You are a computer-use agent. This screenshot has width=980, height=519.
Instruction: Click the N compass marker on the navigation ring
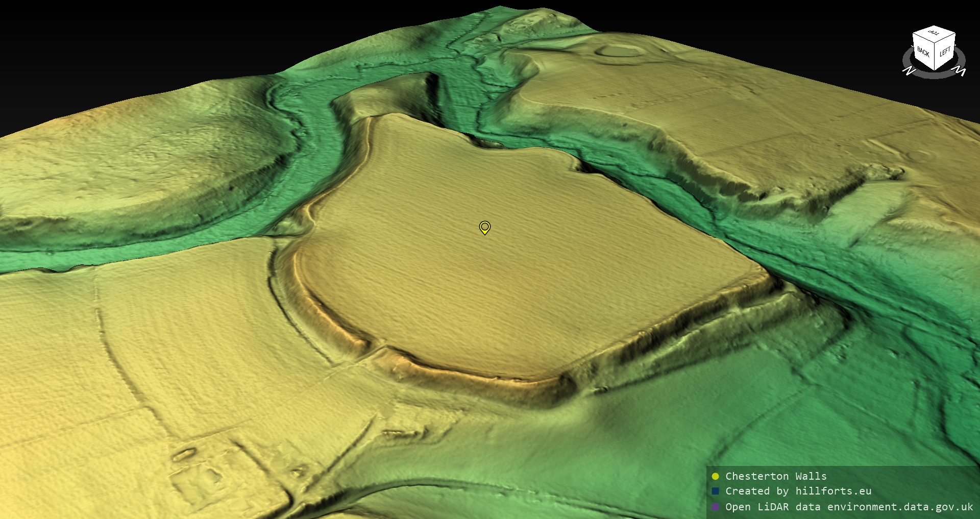tap(908, 71)
